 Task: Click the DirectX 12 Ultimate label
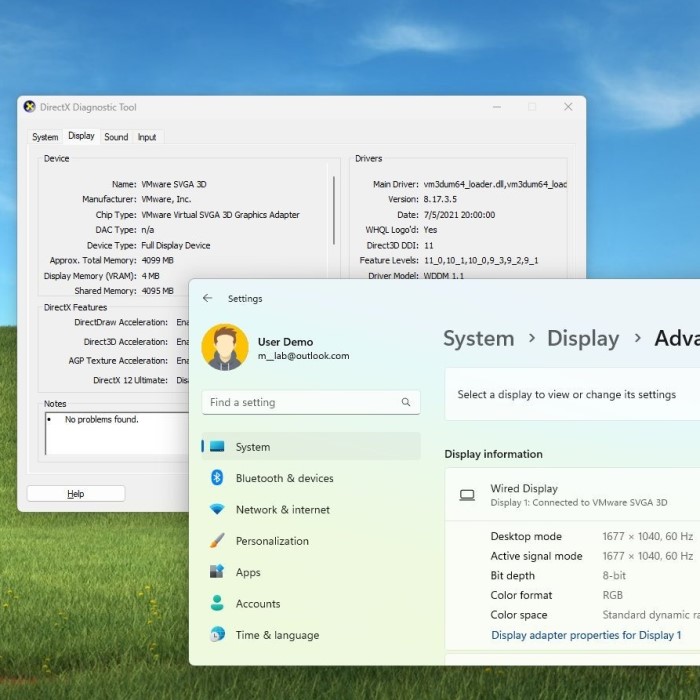pyautogui.click(x=130, y=380)
